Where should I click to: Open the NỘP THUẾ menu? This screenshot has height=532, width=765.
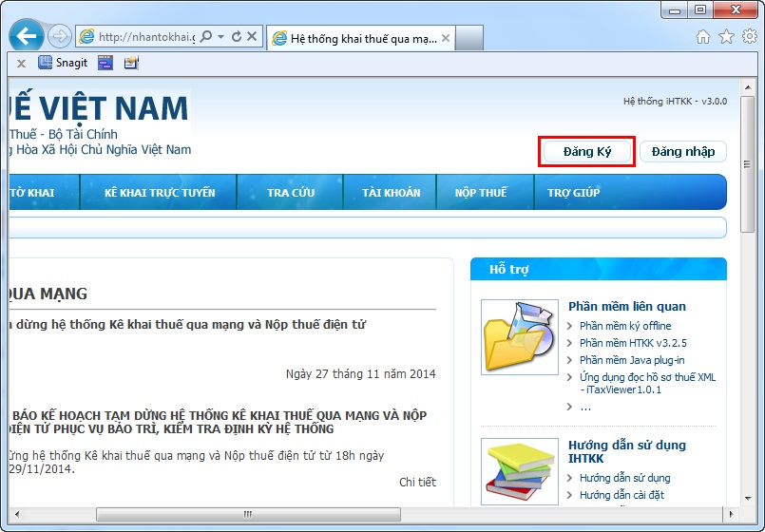click(481, 193)
